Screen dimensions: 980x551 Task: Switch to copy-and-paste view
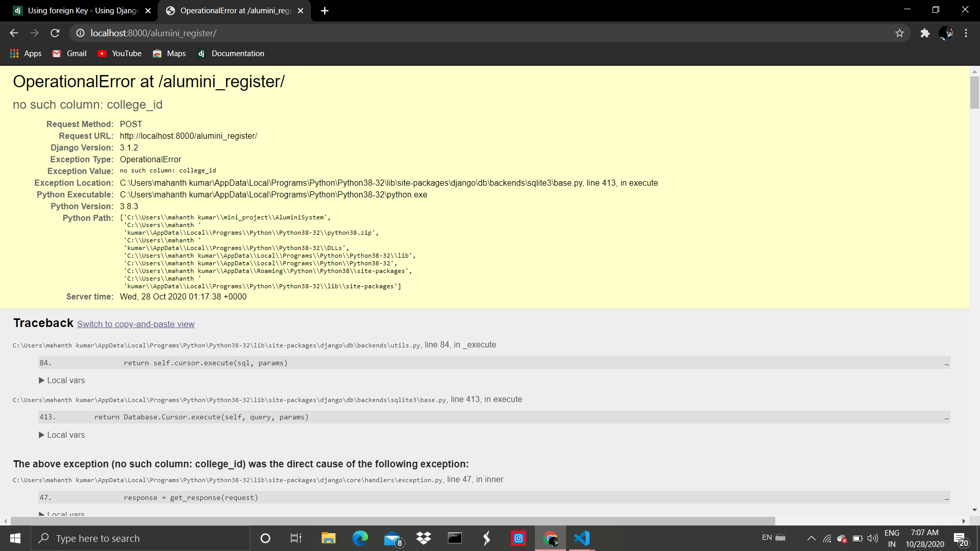click(136, 324)
